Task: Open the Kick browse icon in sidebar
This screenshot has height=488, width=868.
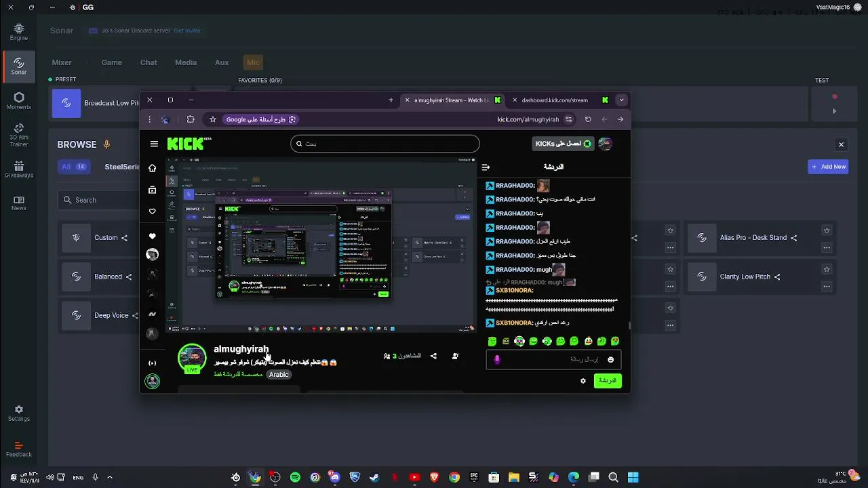Action: pos(153,190)
